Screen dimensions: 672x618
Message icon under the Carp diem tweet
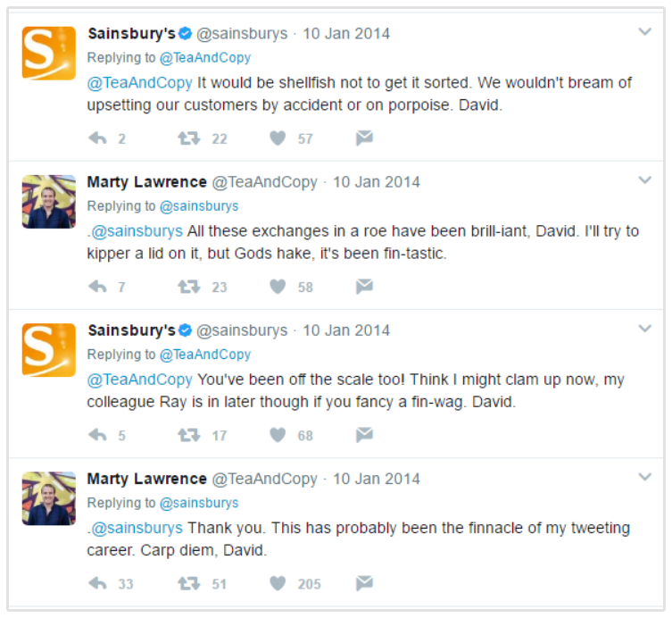click(x=364, y=583)
